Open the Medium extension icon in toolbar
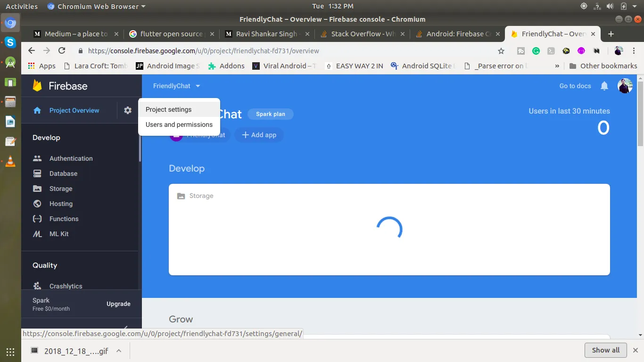 coord(596,51)
